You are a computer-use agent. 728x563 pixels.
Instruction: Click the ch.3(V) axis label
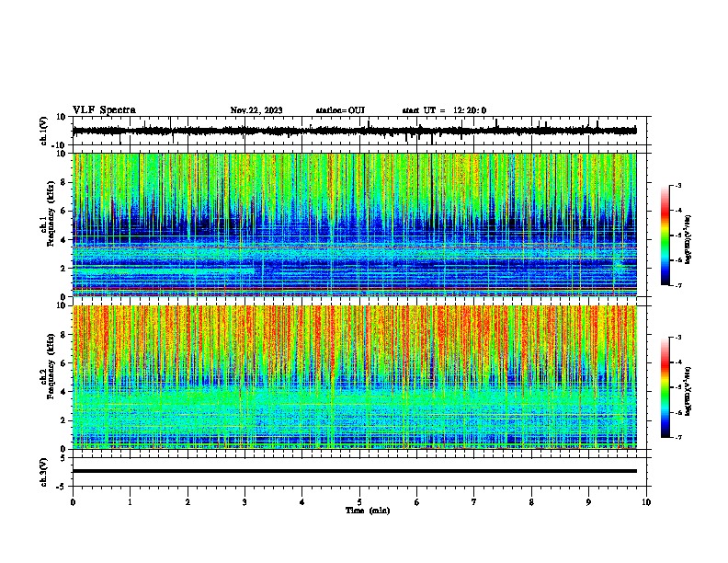[x=43, y=472]
